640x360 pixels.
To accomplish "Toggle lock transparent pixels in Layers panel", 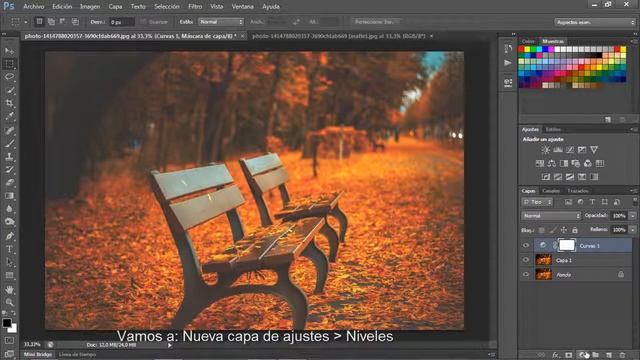I will coord(541,230).
